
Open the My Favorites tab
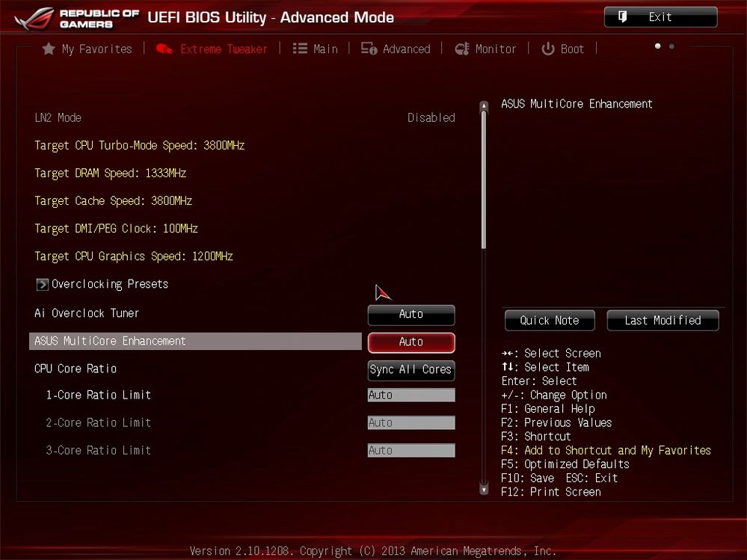click(87, 49)
